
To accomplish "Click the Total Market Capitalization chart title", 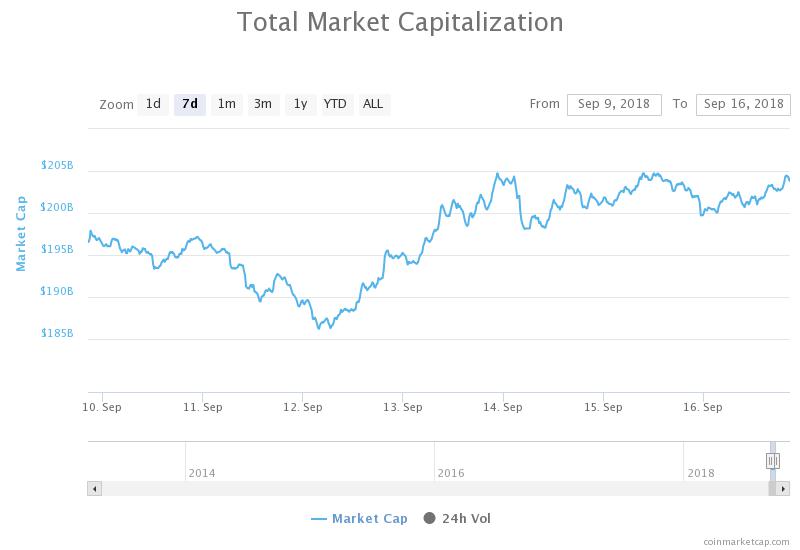I will coord(400,22).
